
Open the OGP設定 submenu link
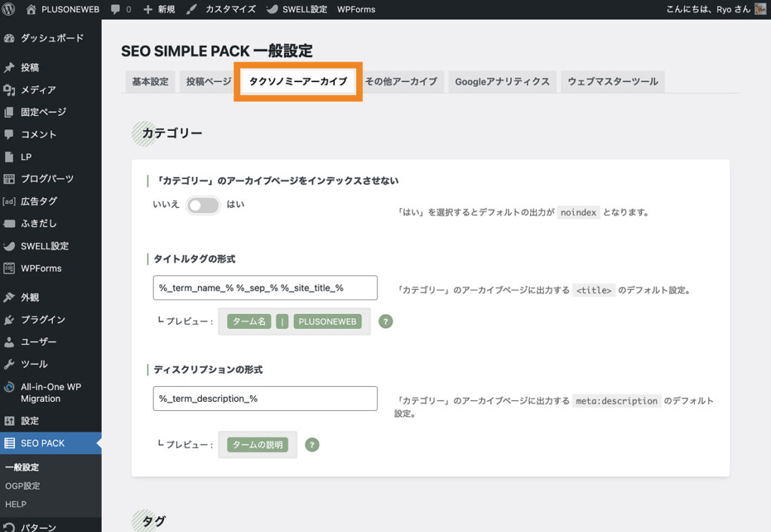coord(23,486)
